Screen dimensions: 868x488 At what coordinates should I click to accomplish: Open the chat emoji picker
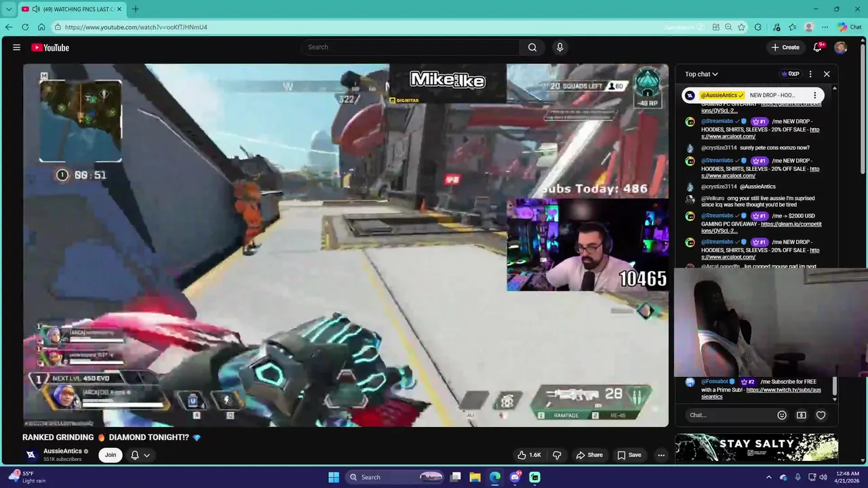click(x=782, y=415)
